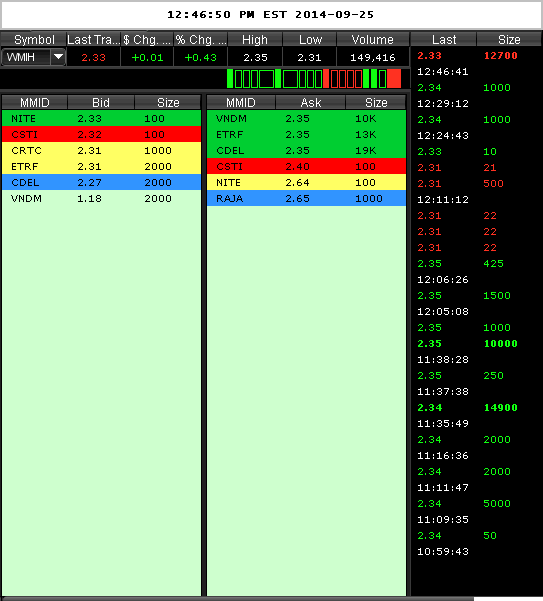The width and height of the screenshot is (543, 601).
Task: Click the red trade size 21 at 2.31
Action: pyautogui.click(x=490, y=167)
